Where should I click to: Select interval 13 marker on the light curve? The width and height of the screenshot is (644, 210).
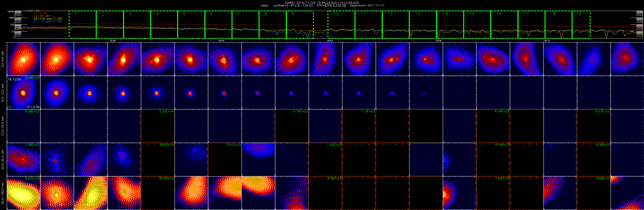point(417,14)
